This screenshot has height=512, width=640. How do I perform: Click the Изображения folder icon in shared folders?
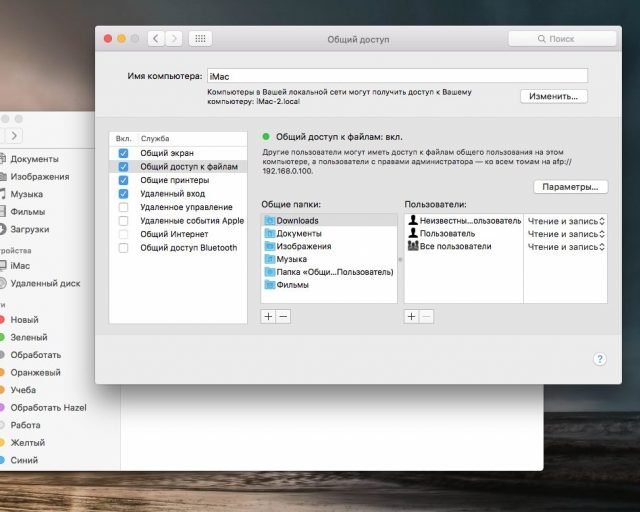[269, 246]
